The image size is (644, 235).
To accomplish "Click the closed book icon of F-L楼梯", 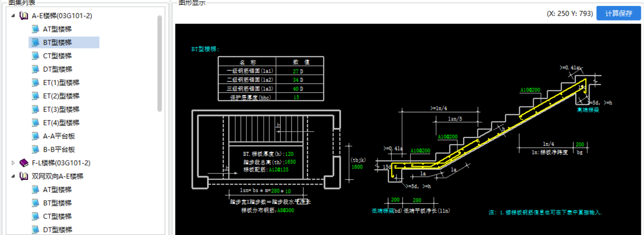I will click(x=24, y=163).
